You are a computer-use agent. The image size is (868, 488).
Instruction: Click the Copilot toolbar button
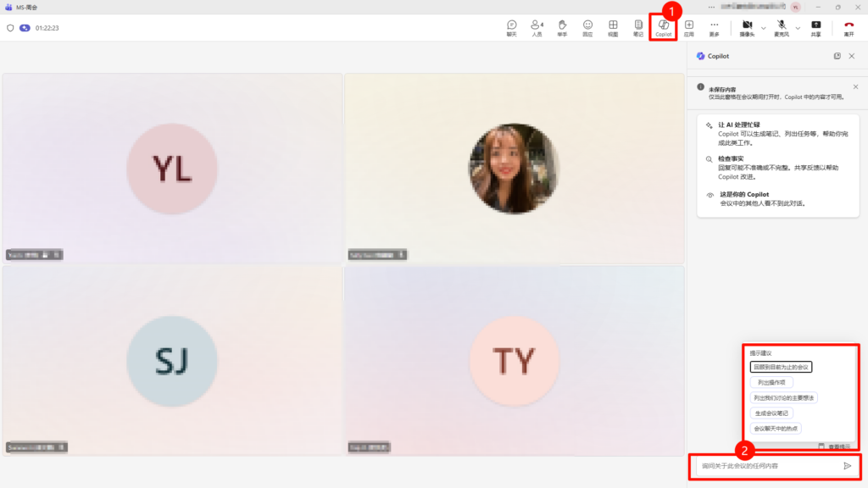tap(663, 27)
